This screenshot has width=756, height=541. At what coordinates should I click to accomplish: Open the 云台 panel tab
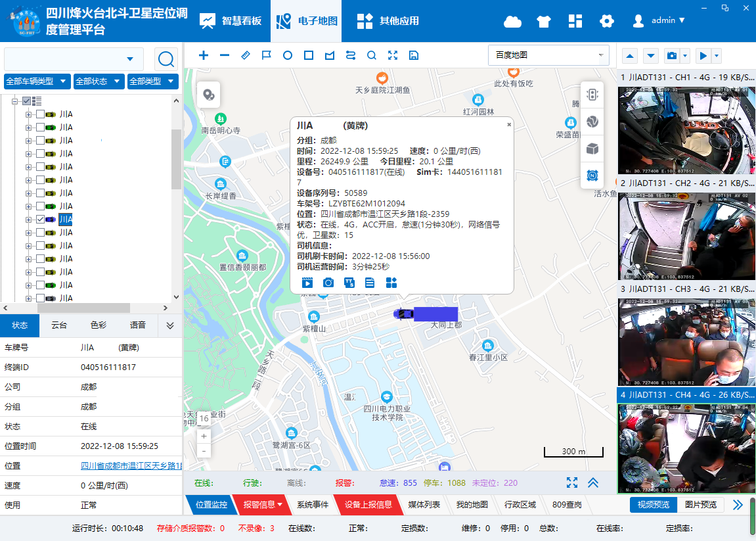58,325
